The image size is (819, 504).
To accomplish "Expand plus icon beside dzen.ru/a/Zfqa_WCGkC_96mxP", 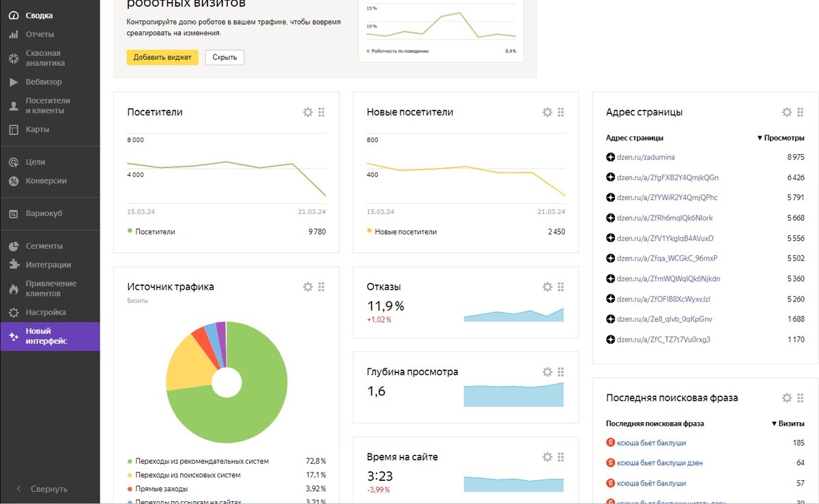I will [610, 258].
